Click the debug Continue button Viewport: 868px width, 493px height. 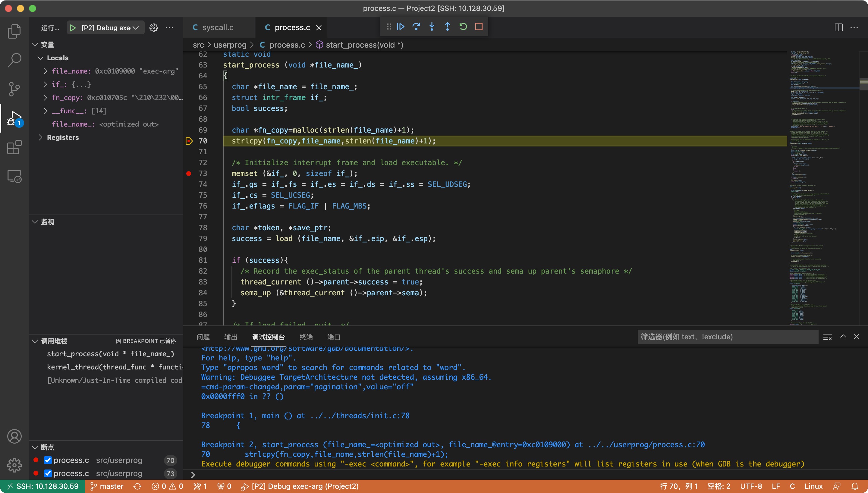401,27
